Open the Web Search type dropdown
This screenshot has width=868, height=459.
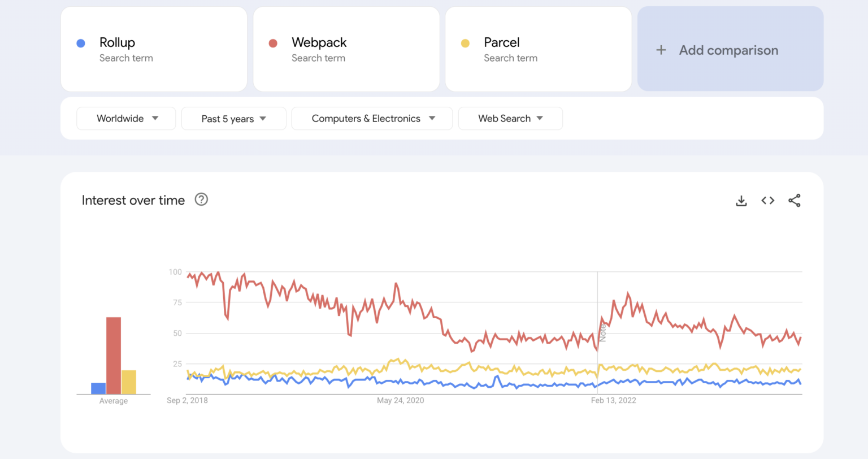pos(510,118)
